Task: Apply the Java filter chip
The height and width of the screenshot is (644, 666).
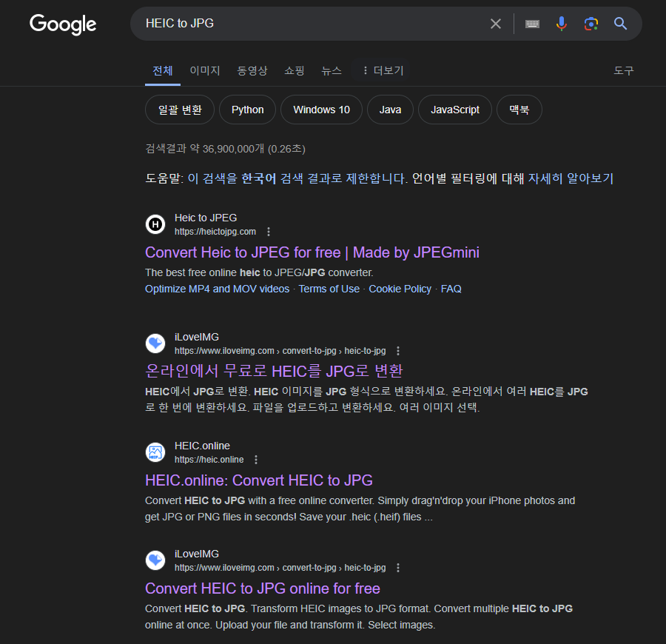Action: pyautogui.click(x=390, y=110)
